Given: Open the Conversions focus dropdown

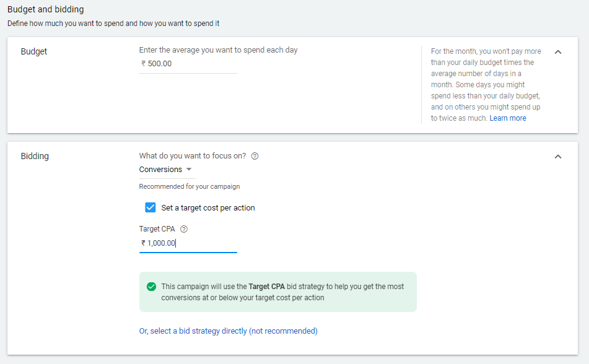Looking at the screenshot, I should click(165, 170).
